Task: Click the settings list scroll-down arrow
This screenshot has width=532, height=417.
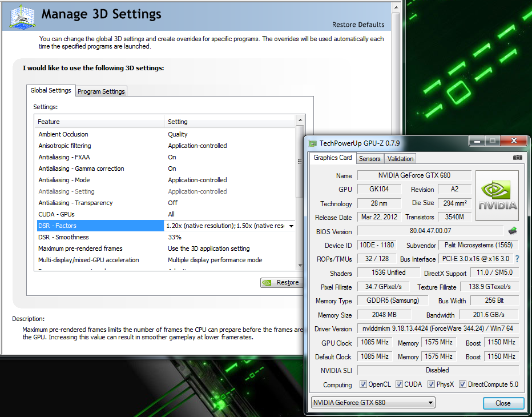Action: pyautogui.click(x=300, y=266)
